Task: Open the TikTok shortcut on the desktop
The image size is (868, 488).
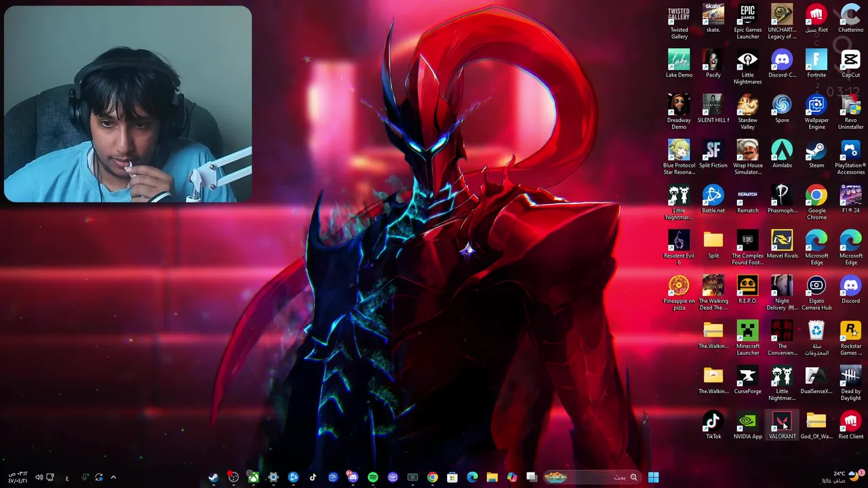Action: tap(713, 426)
